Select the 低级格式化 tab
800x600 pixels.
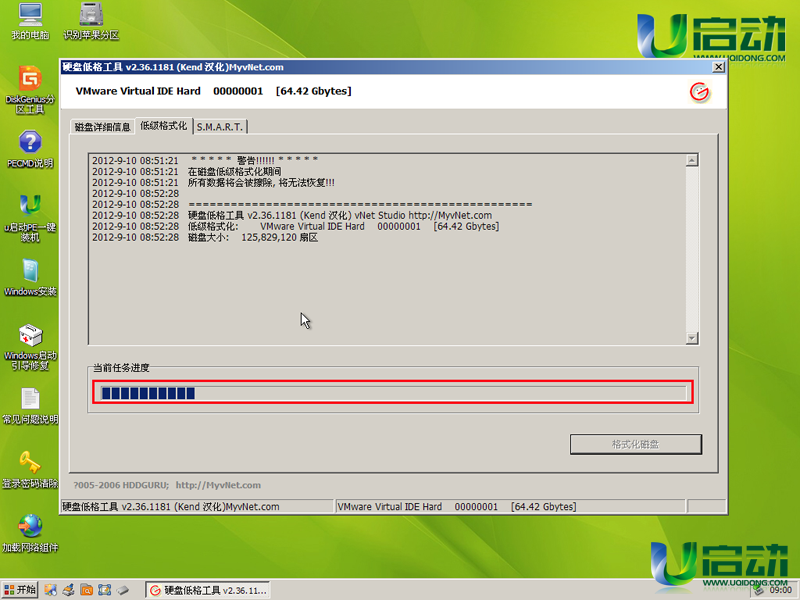[163, 126]
